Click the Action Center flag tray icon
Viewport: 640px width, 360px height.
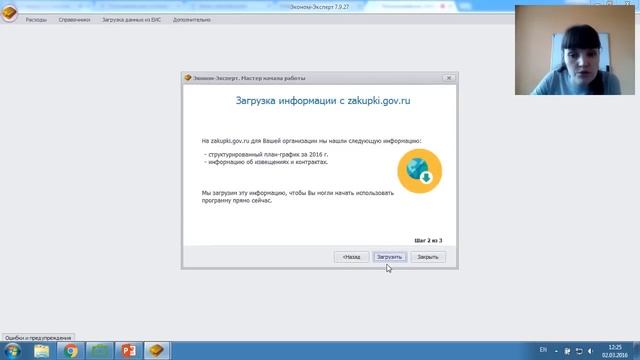tap(567, 351)
